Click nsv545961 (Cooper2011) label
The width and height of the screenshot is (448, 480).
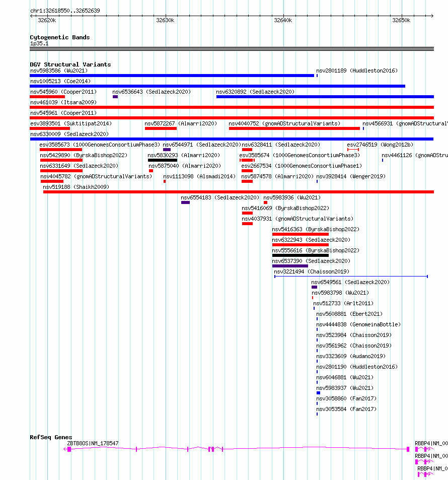63,113
